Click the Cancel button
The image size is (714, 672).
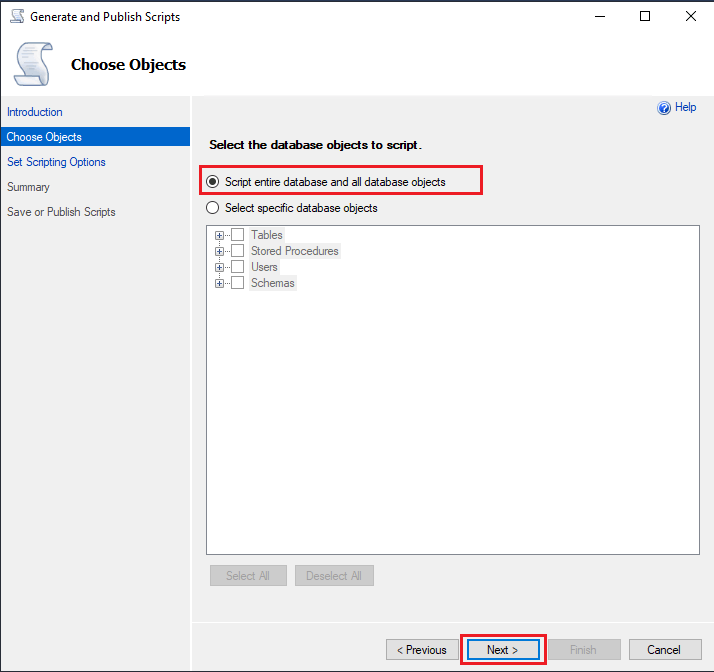665,650
